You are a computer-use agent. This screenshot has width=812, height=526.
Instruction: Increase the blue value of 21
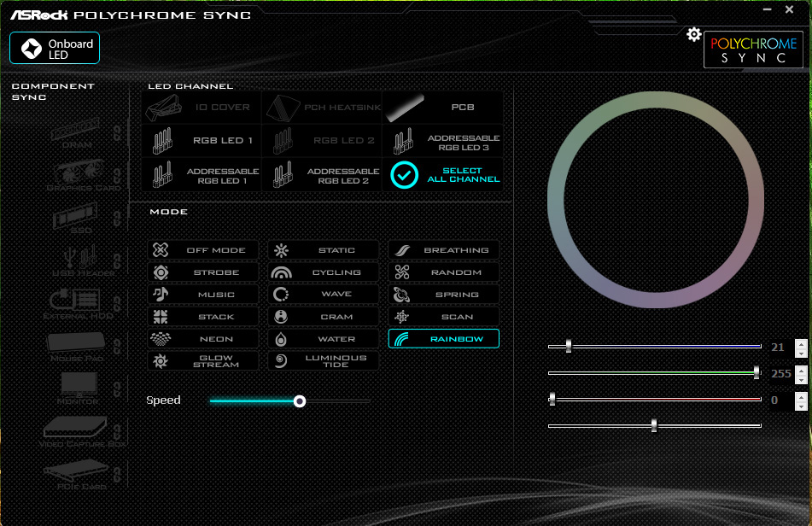tap(801, 344)
